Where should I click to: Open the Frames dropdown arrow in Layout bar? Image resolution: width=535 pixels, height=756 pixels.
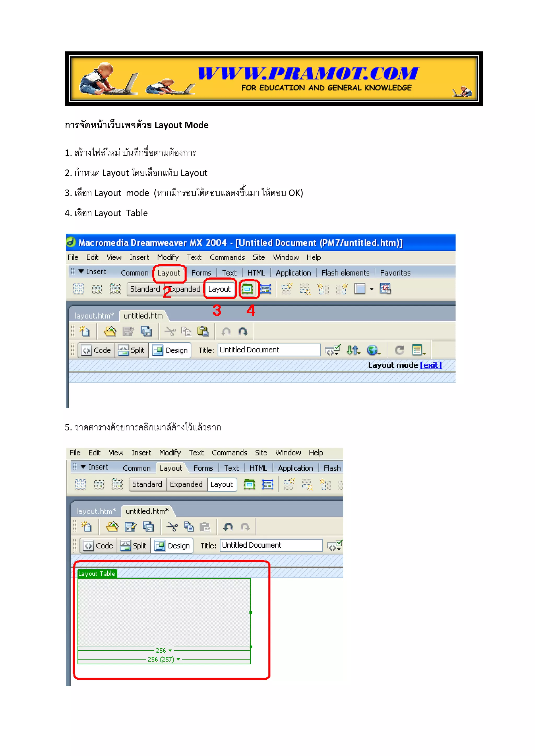pos(372,290)
